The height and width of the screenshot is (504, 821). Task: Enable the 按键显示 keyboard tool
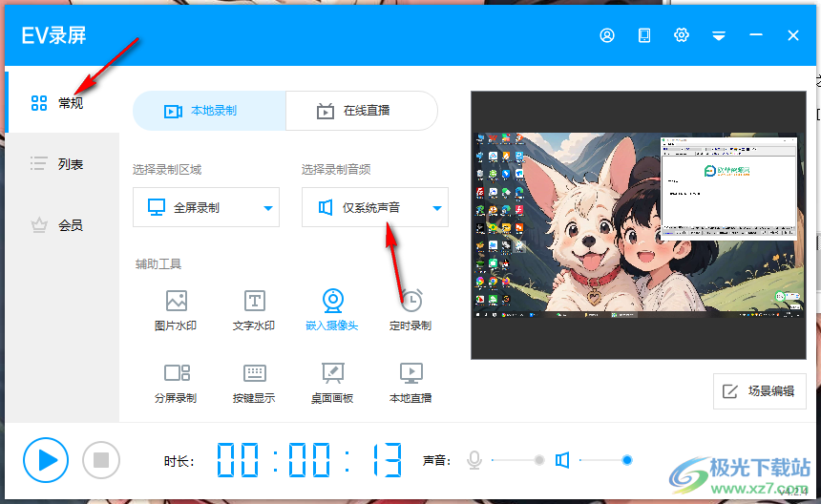tap(254, 383)
